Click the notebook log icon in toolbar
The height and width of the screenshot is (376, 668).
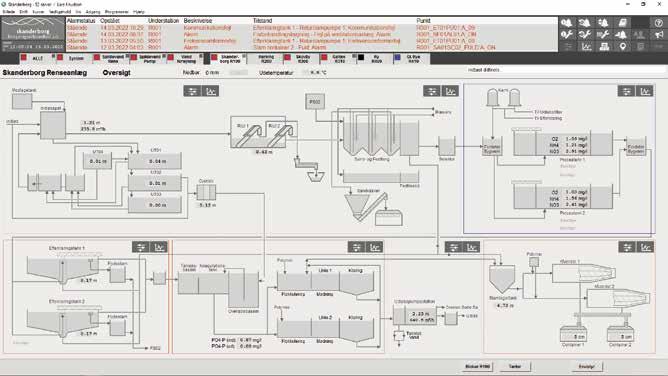click(622, 23)
